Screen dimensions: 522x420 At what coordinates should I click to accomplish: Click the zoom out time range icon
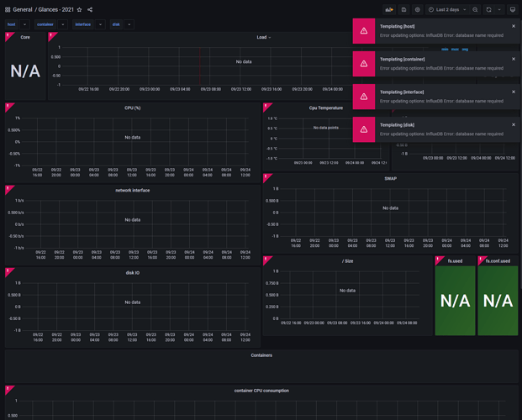click(476, 9)
